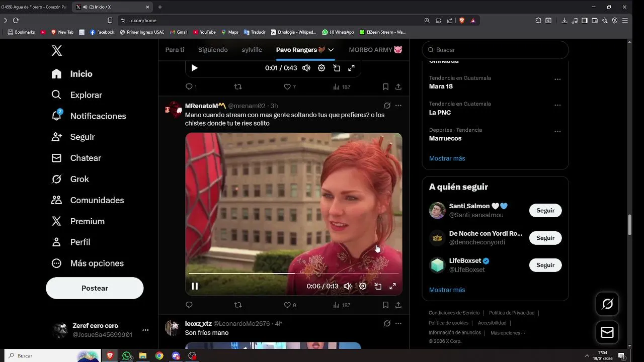The width and height of the screenshot is (644, 362).
Task: Open the Pavo Rangers tab dropdown chevron
Action: click(x=331, y=50)
